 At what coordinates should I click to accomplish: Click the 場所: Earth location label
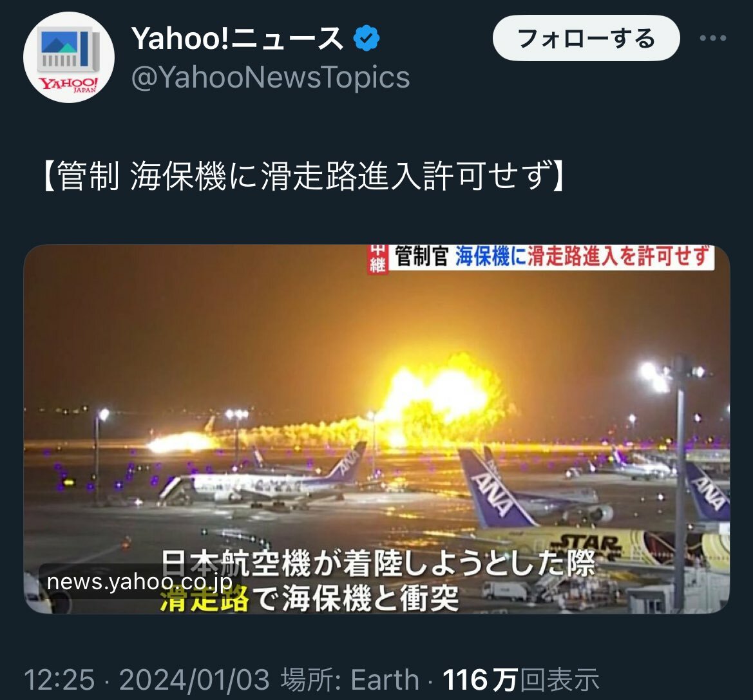350,680
